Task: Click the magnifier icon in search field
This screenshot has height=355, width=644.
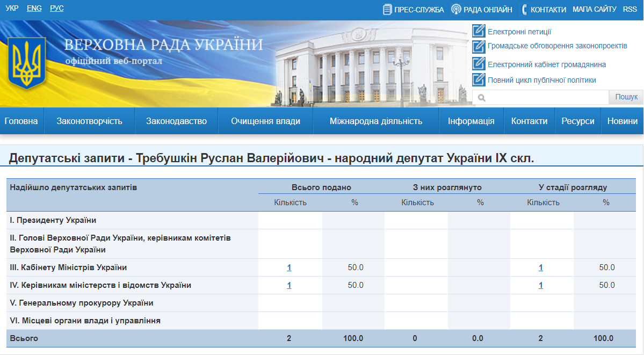Action: tap(482, 98)
